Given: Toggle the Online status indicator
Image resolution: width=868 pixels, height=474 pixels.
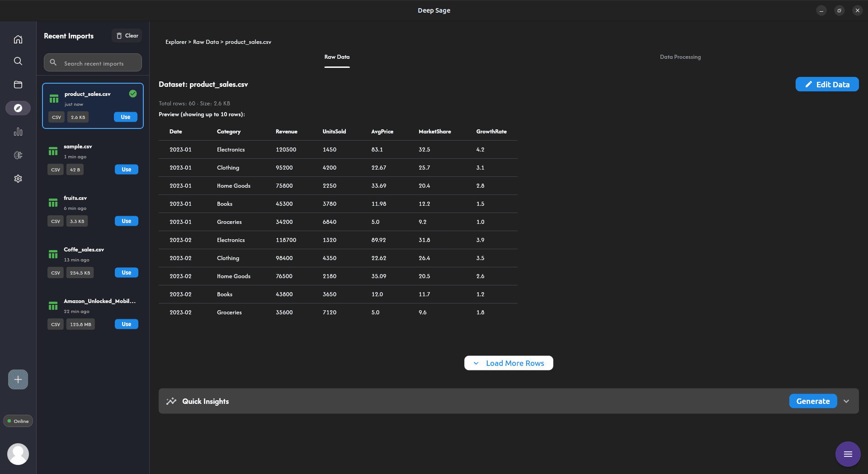Looking at the screenshot, I should 18,421.
